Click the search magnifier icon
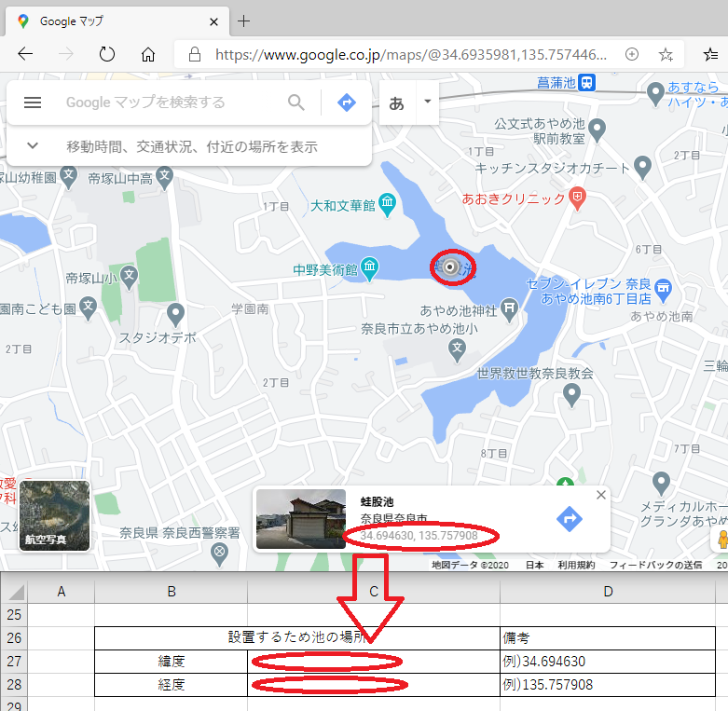728x711 pixels. click(296, 103)
